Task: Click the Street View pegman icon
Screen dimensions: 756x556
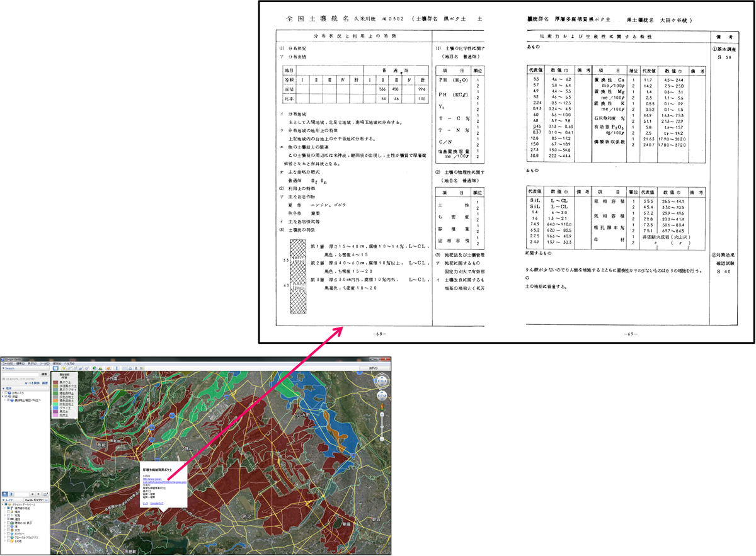Action: point(382,407)
